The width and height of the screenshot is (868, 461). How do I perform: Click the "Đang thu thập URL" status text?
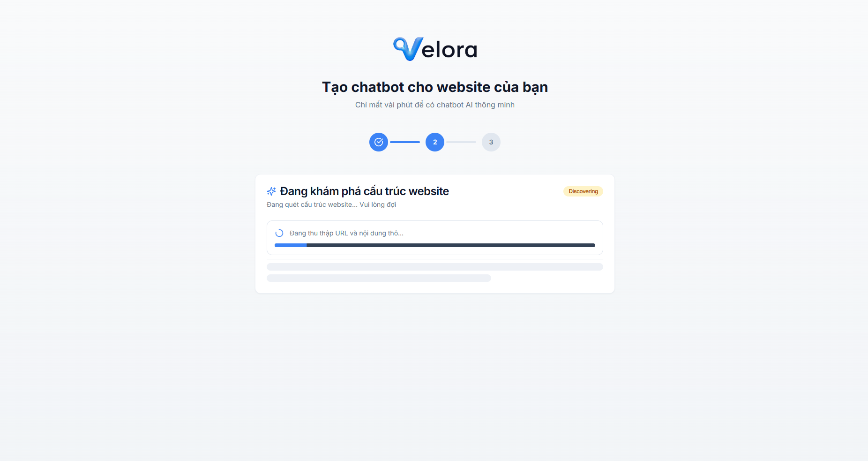[346, 233]
